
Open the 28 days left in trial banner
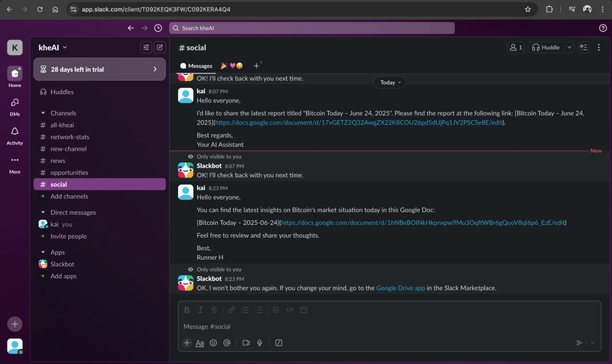tap(99, 70)
